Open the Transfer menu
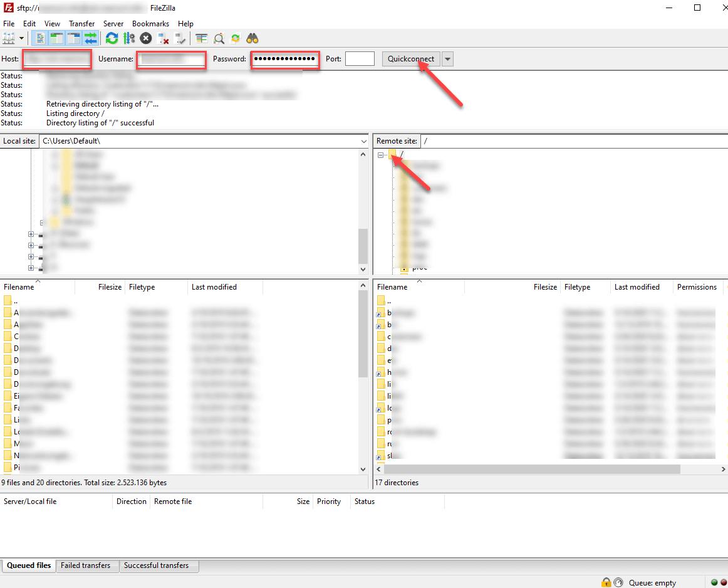 click(x=81, y=23)
